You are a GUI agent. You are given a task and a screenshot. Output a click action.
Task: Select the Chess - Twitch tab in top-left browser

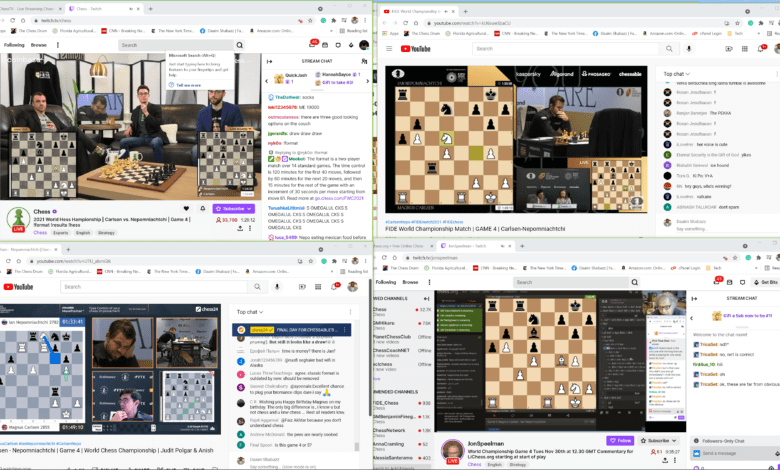pos(102,8)
